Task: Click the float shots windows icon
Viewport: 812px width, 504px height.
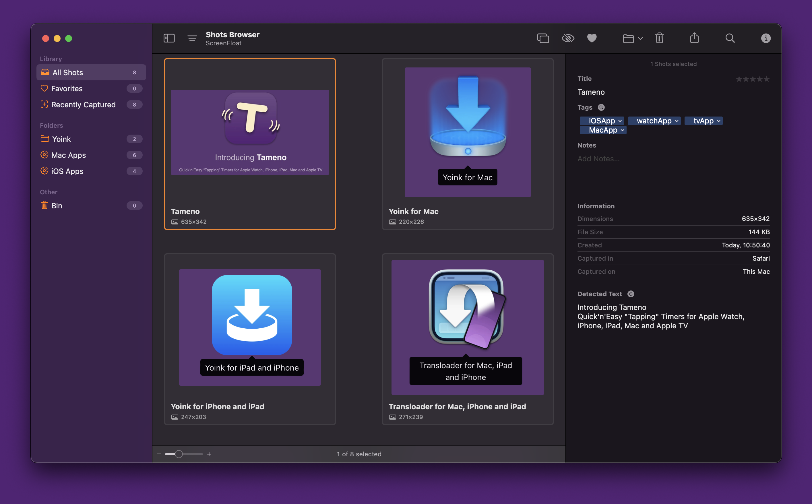Action: coord(543,38)
